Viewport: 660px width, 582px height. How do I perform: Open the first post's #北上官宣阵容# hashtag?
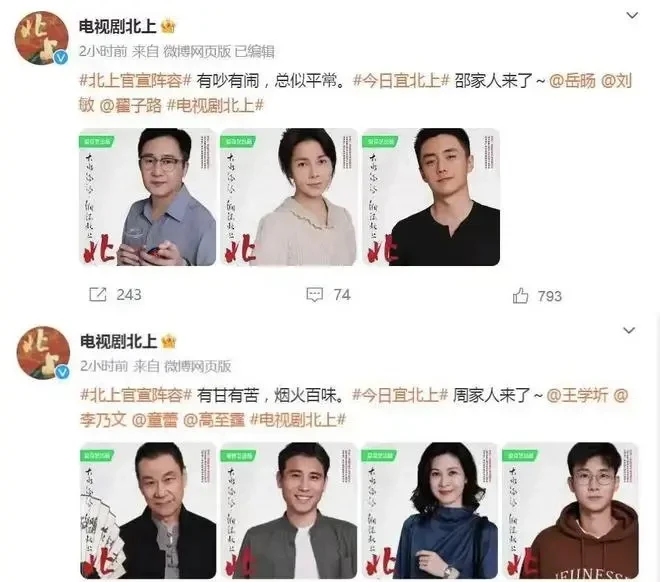(x=136, y=81)
